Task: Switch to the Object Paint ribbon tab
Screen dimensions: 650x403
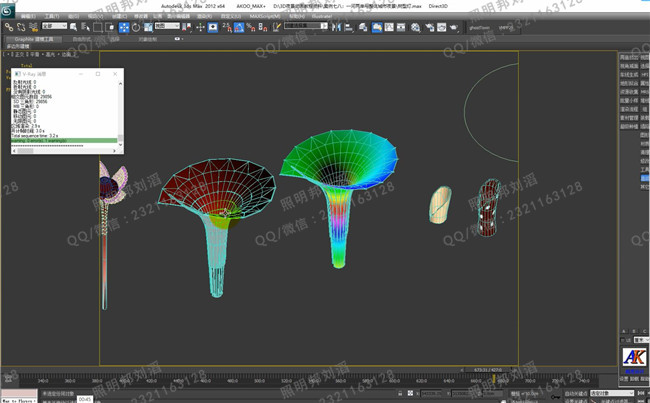Action: point(148,39)
